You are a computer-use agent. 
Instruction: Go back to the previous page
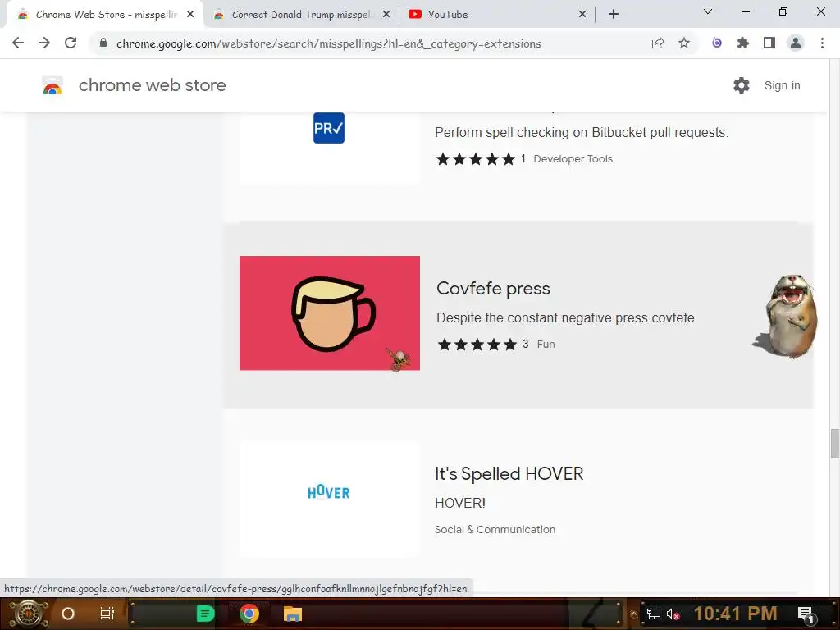point(18,43)
